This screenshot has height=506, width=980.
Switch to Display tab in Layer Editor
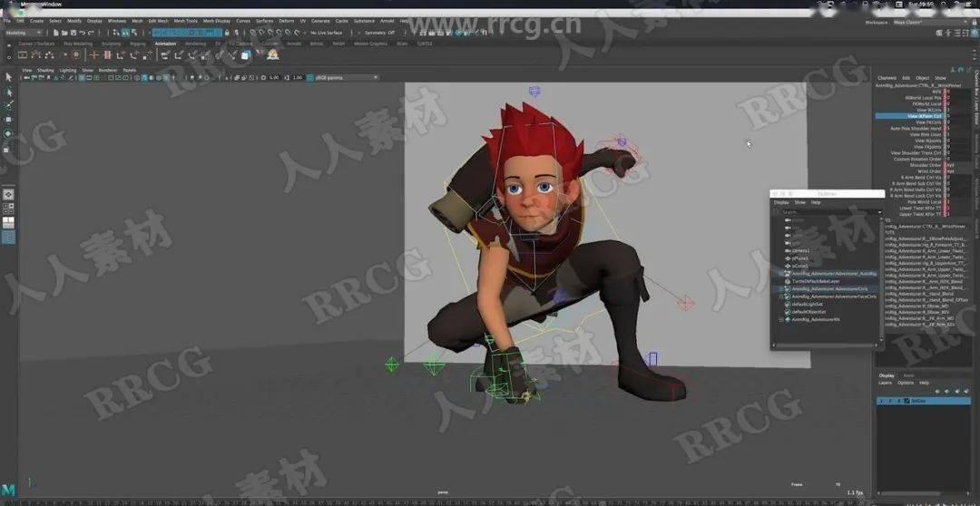coord(887,375)
